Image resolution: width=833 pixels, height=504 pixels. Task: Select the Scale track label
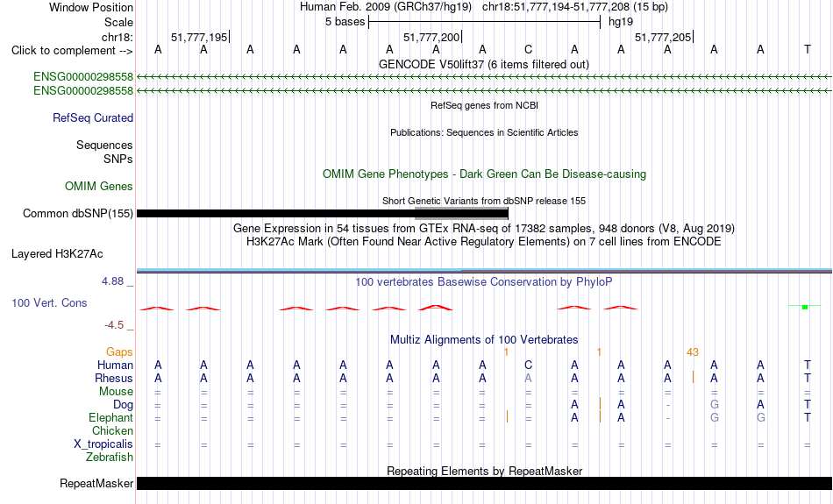(118, 22)
